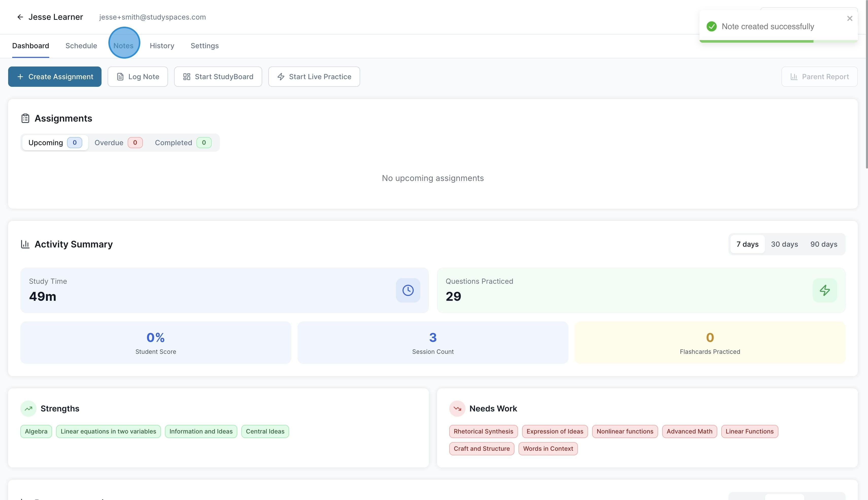Open the Parent Report

819,77
